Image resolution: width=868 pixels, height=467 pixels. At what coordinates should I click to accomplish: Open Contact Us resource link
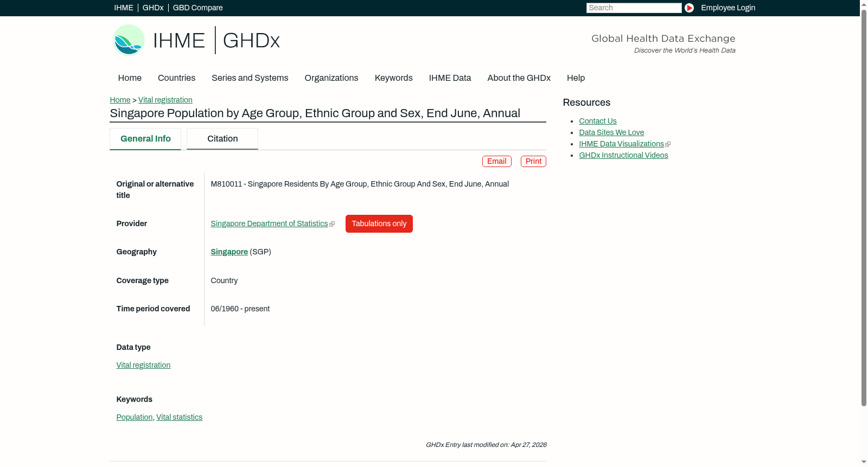[598, 121]
